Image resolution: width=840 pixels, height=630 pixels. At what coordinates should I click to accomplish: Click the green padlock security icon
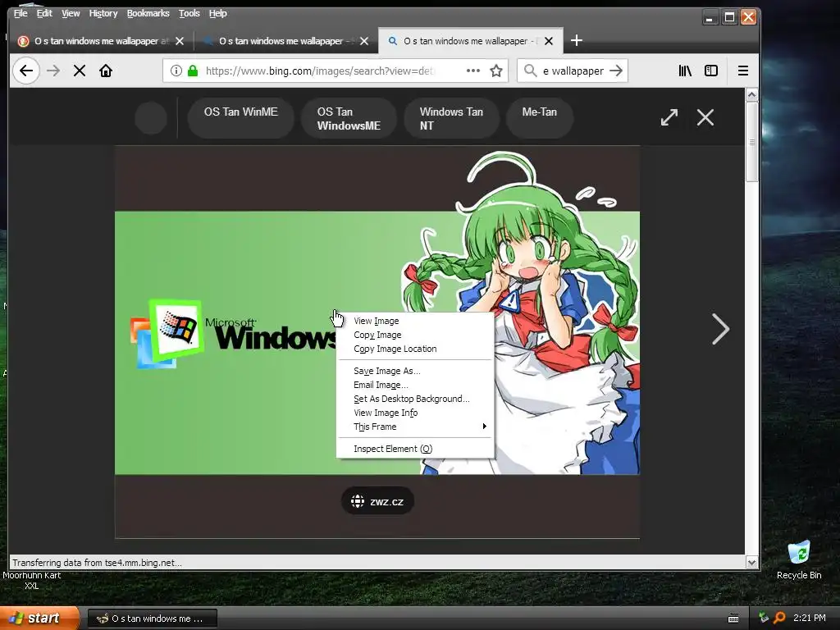pos(193,71)
